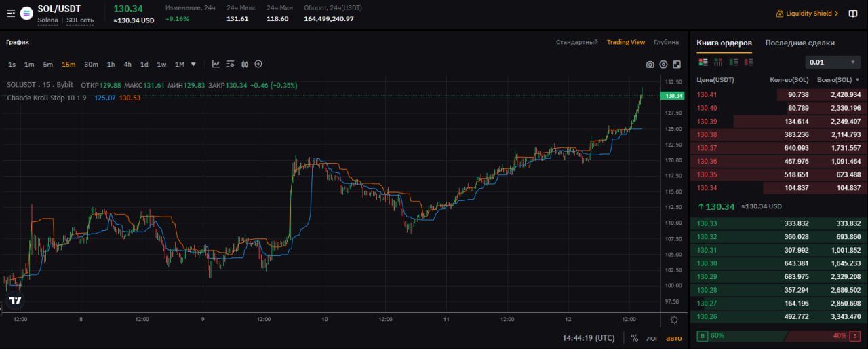Show only sell orders layout icon
This screenshot has height=349, width=868.
[x=749, y=62]
